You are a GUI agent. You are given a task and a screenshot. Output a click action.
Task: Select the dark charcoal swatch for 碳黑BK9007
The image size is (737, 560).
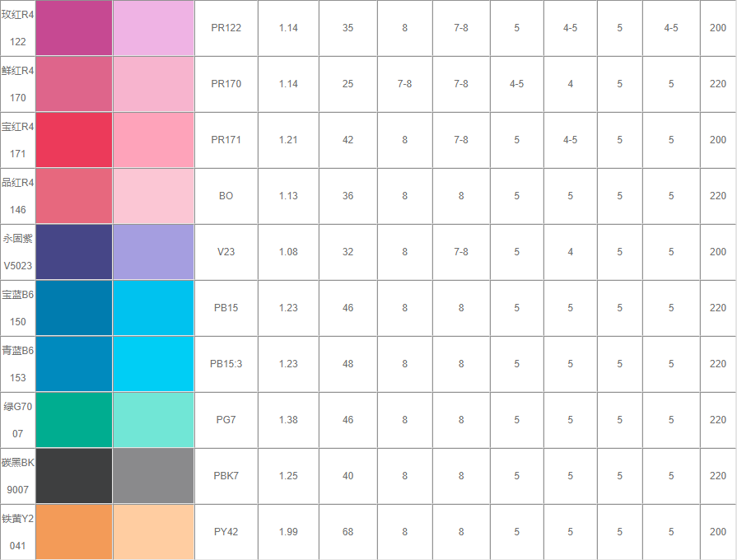point(74,476)
